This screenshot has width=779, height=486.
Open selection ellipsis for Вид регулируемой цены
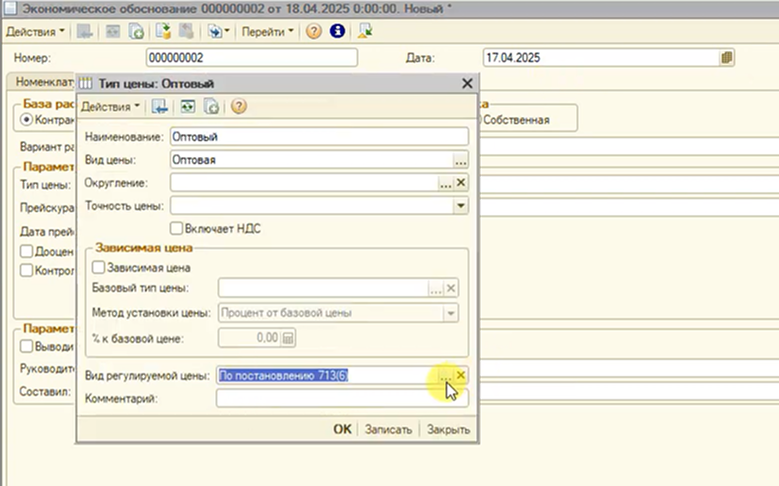[446, 376]
